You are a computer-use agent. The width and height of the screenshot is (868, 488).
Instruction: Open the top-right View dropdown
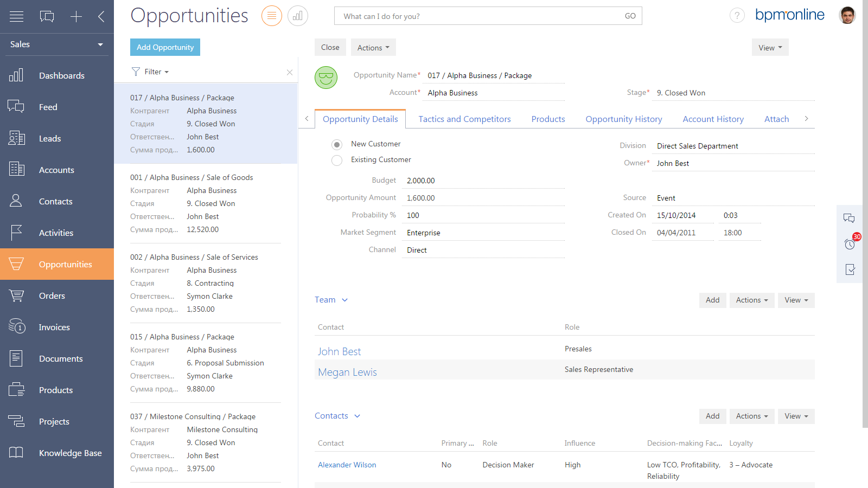(x=770, y=48)
